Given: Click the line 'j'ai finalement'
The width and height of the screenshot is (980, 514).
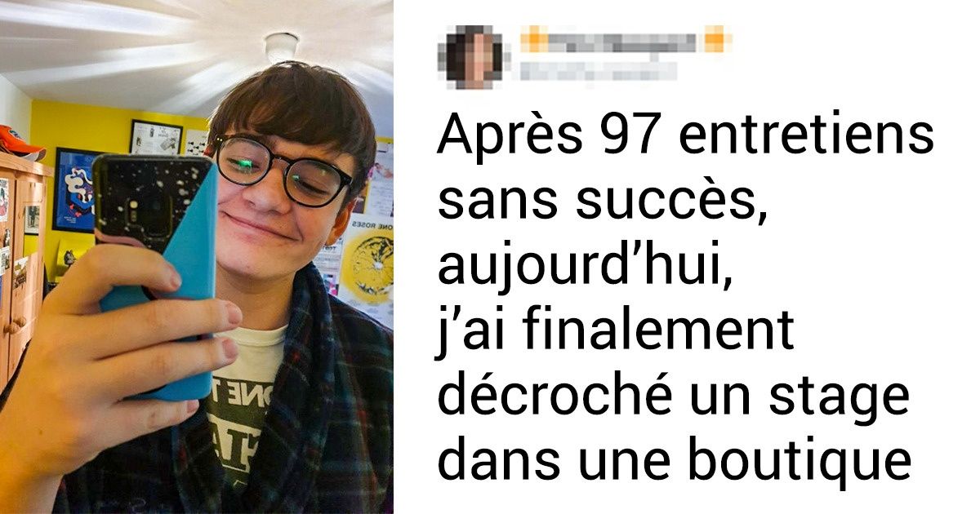Looking at the screenshot, I should pyautogui.click(x=616, y=332).
